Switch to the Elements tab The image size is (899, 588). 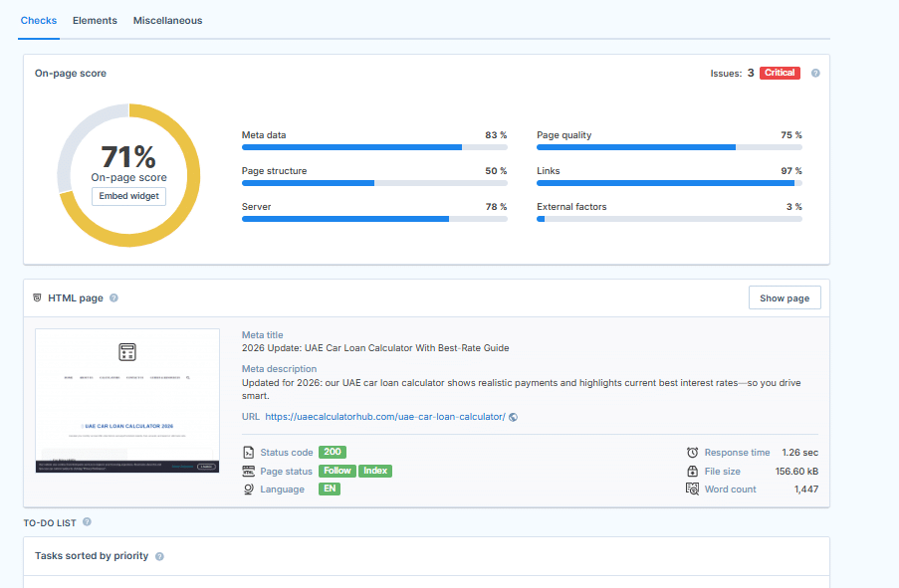coord(95,20)
